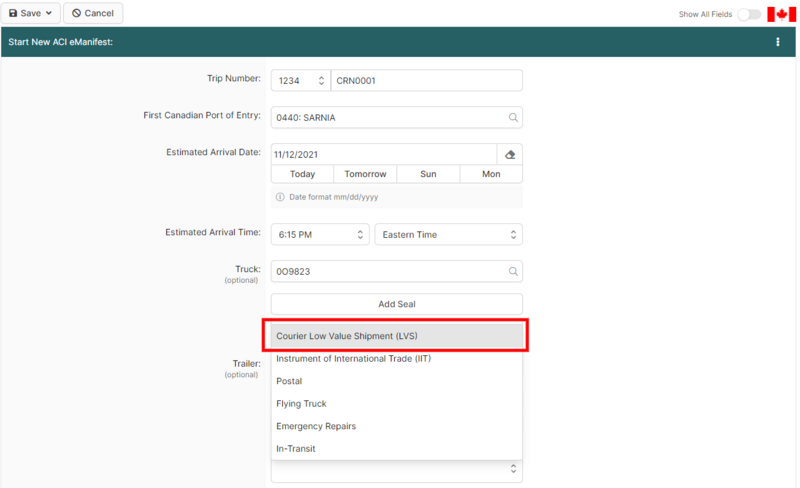Open the three-dot options menu
Screen dimensions: 800x488
coord(778,42)
